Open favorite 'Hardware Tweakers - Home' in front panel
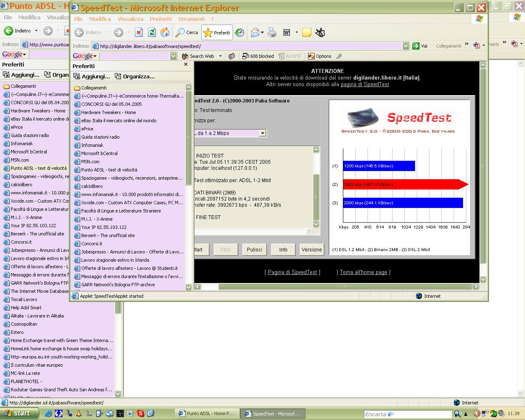This screenshot has width=525, height=420. click(x=105, y=112)
